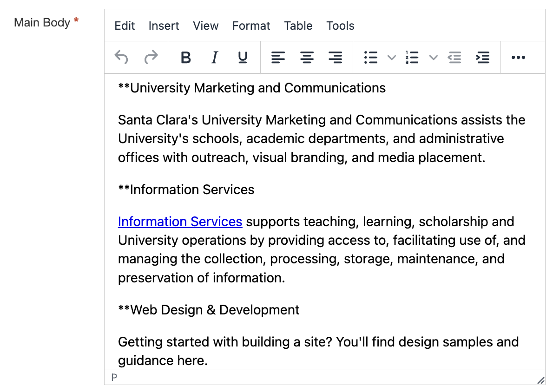Open the Format menu

251,26
